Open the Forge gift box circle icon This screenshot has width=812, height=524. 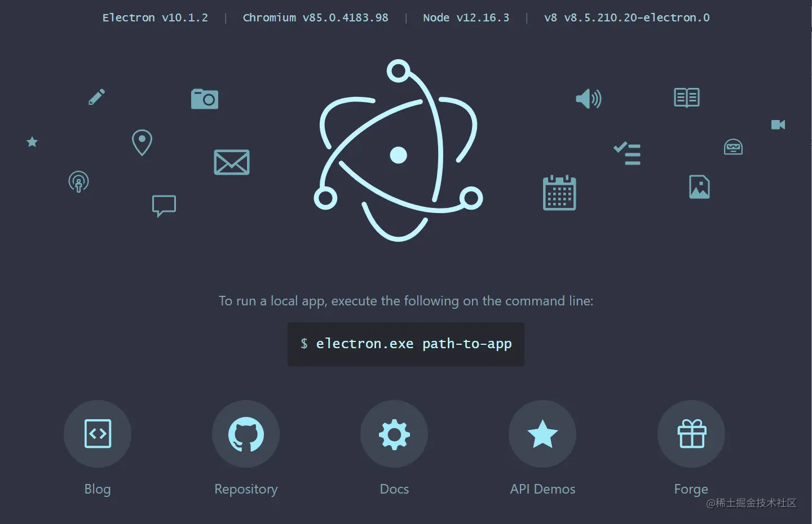click(691, 434)
